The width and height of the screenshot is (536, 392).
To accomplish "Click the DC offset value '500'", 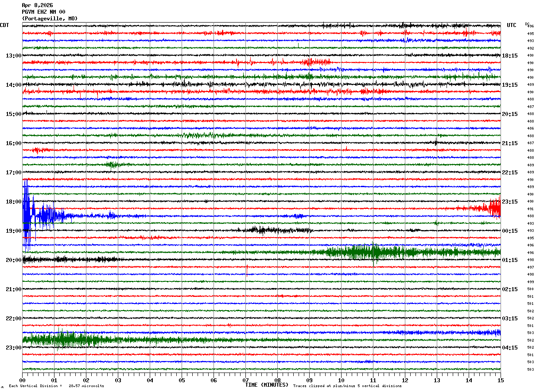I will (530, 289).
